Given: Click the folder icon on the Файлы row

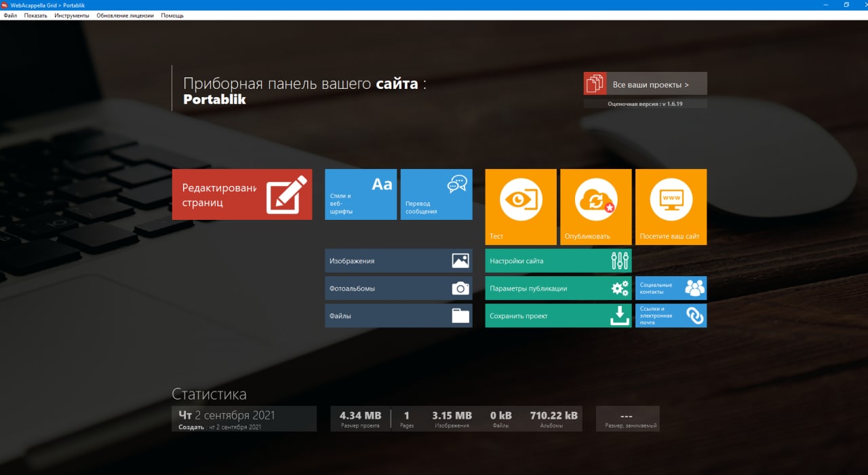Looking at the screenshot, I should 460,316.
